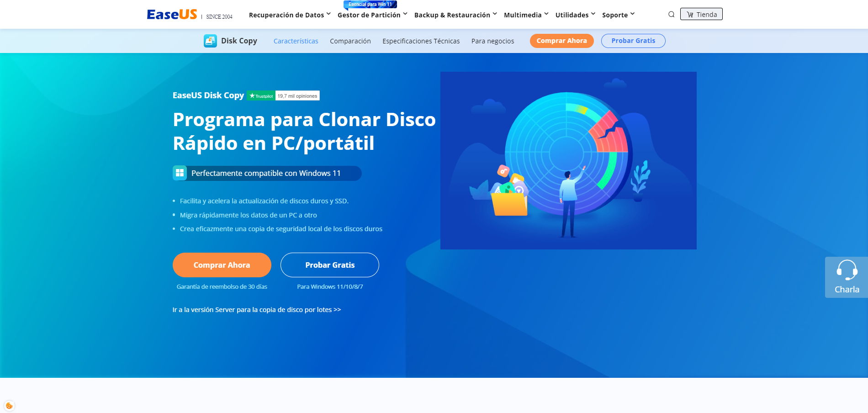
Task: Click the EaseUS logo
Action: pyautogui.click(x=172, y=15)
